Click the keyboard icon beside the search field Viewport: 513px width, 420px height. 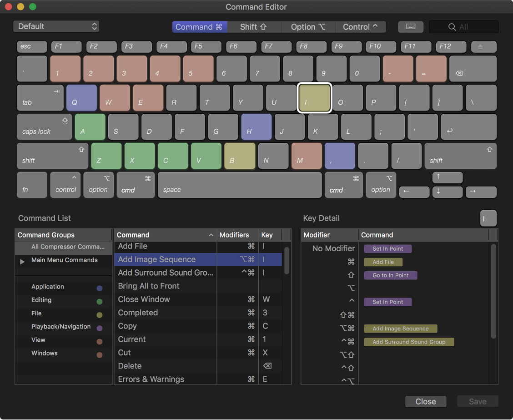(410, 27)
